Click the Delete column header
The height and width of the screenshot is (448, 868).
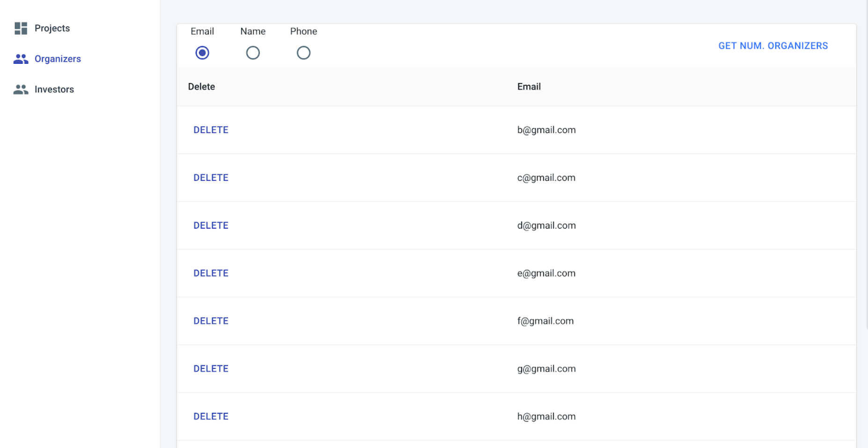pyautogui.click(x=201, y=87)
